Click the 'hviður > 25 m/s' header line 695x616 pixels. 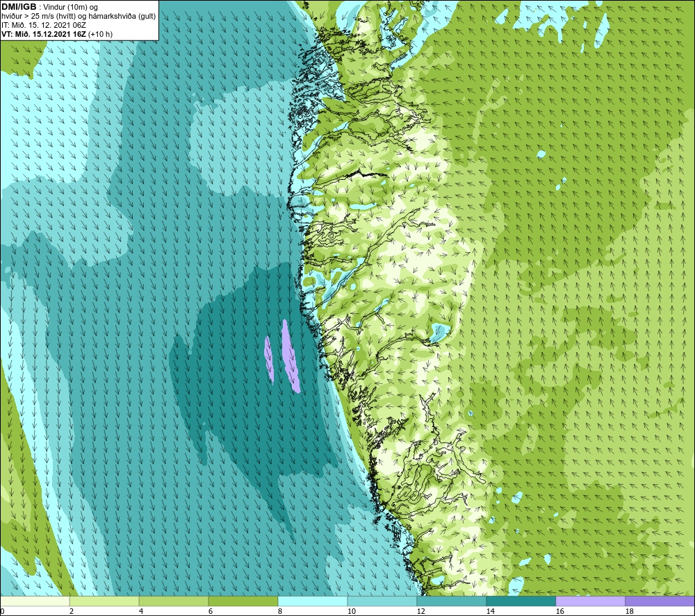pyautogui.click(x=79, y=17)
